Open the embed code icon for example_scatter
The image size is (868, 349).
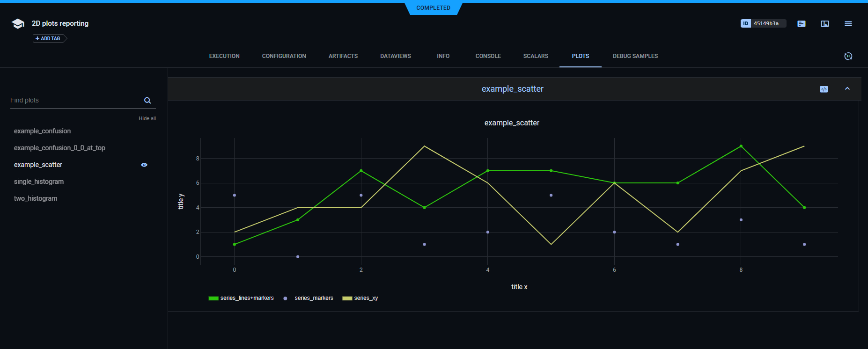(824, 89)
